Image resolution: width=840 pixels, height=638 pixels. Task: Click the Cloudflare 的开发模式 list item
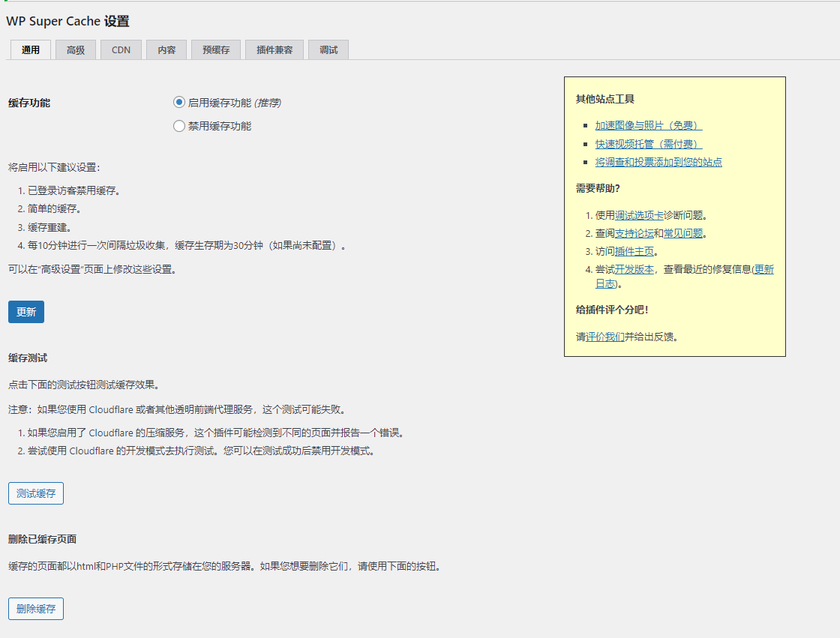click(x=202, y=451)
